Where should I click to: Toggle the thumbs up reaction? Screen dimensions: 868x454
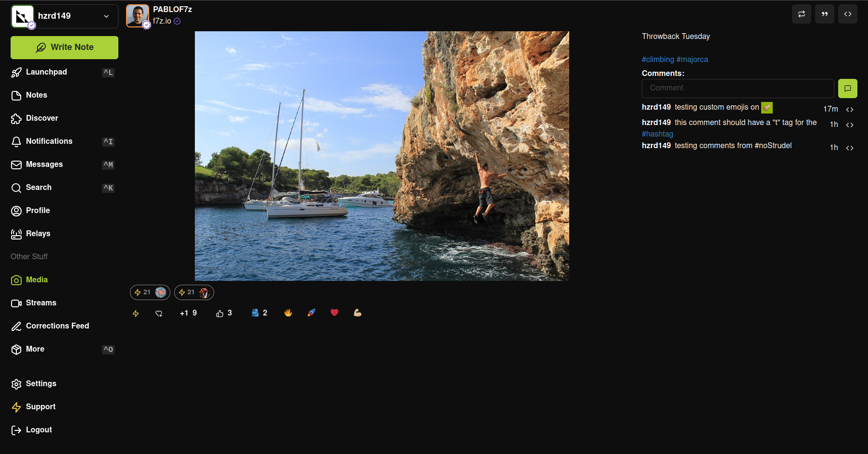pos(224,313)
